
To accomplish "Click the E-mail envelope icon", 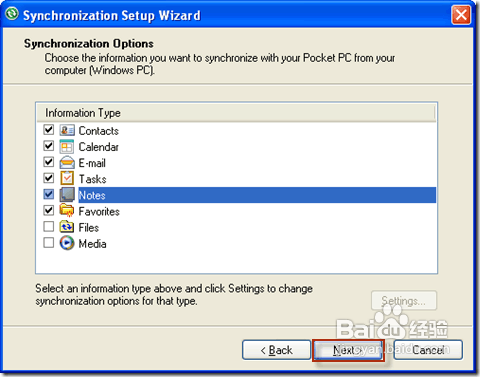I will 67,163.
